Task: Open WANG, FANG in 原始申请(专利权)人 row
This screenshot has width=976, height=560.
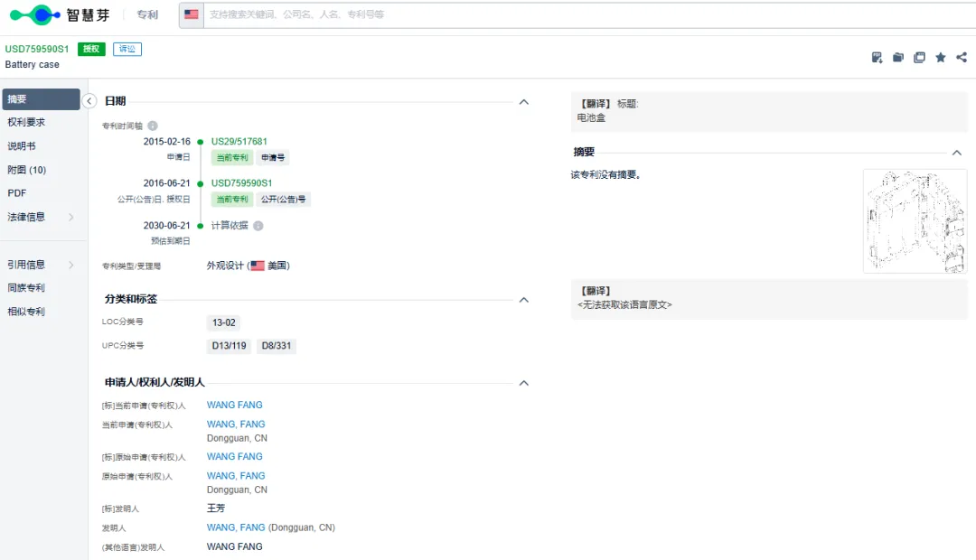Action: click(x=236, y=476)
